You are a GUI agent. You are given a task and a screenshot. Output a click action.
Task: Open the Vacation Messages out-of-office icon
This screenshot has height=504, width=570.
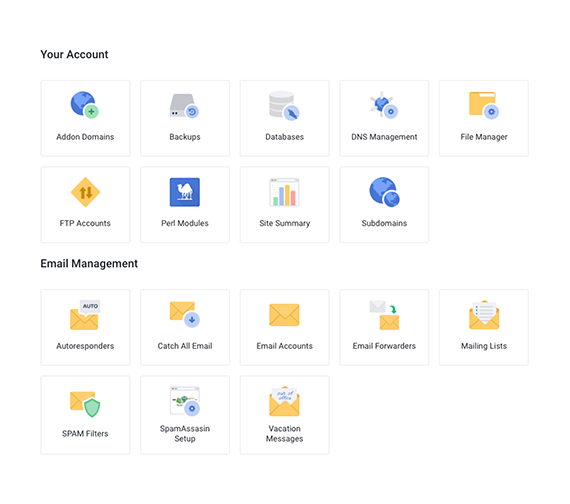coord(284,401)
